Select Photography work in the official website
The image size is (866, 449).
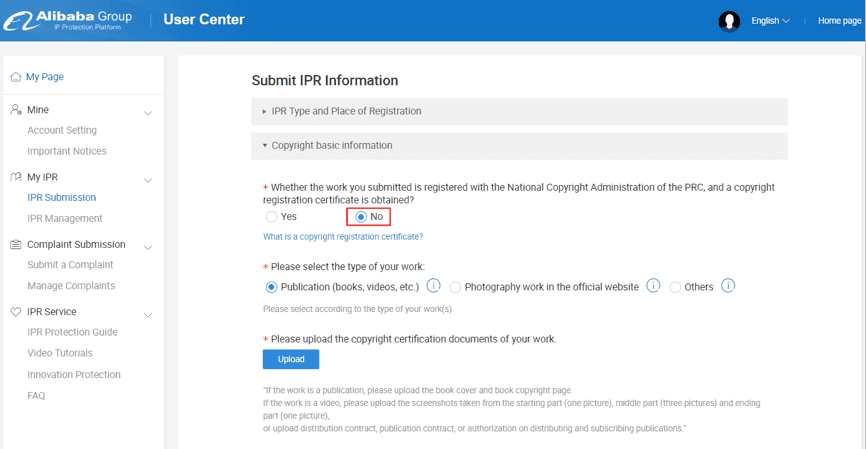click(456, 287)
